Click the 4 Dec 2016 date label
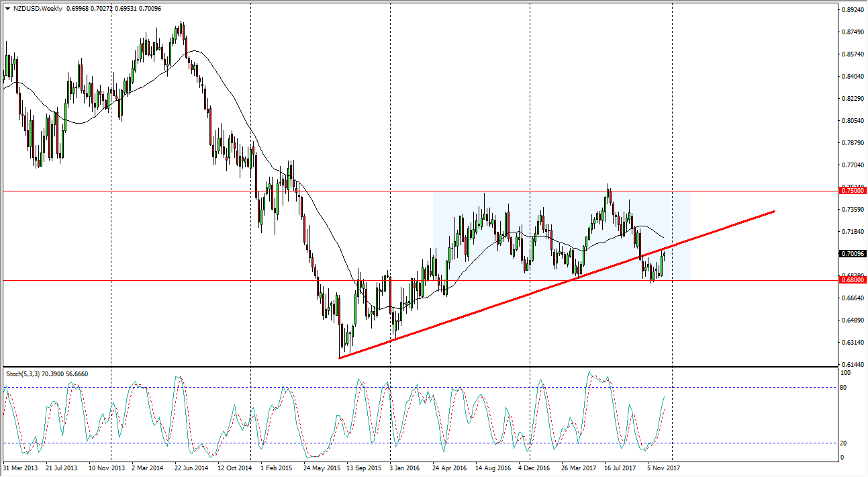868x477 pixels. tap(535, 468)
